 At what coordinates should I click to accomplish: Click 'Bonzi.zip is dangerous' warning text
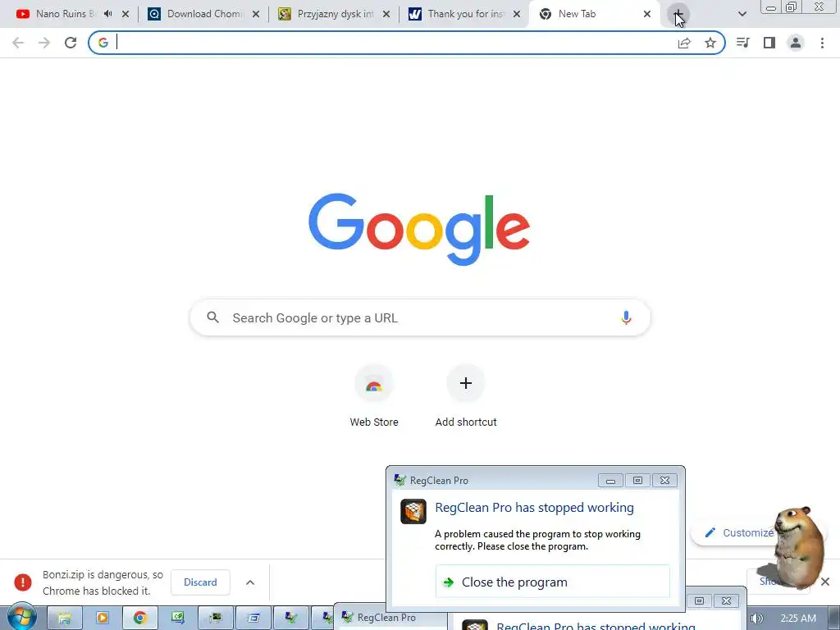click(103, 582)
